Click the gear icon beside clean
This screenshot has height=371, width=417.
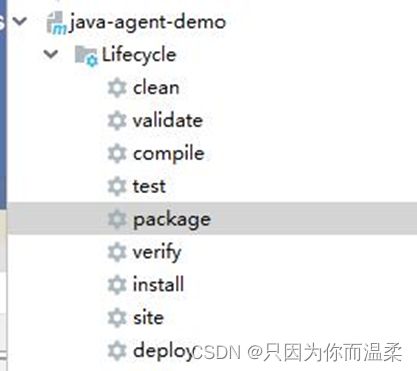point(117,88)
